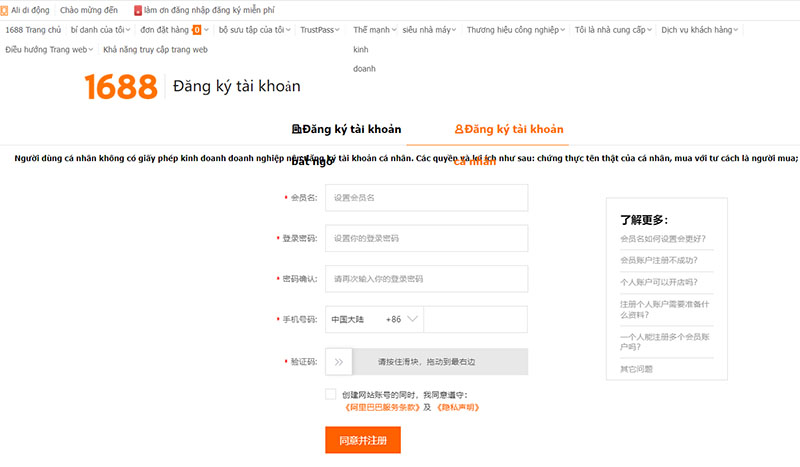Click the Ali di động mobile icon

[4, 10]
